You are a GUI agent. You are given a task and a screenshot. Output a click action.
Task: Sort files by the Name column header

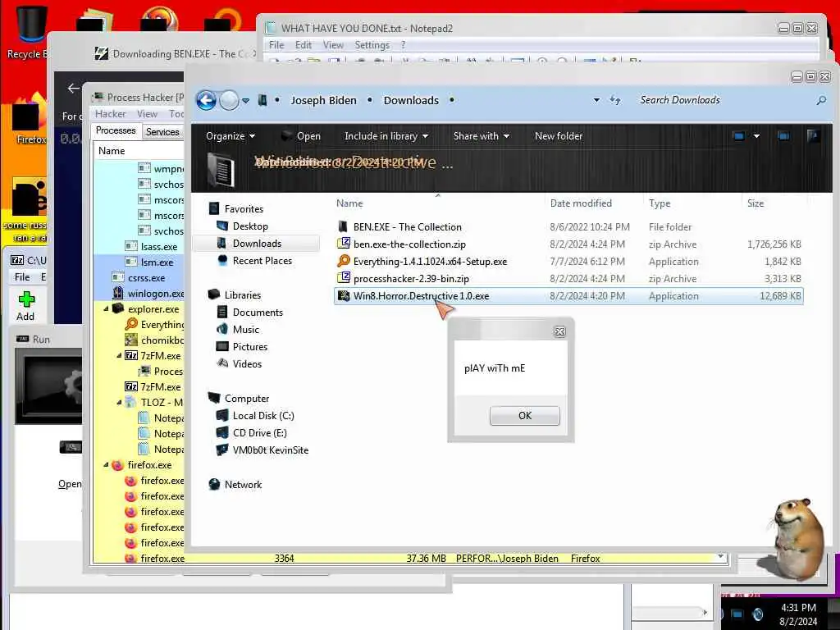349,203
